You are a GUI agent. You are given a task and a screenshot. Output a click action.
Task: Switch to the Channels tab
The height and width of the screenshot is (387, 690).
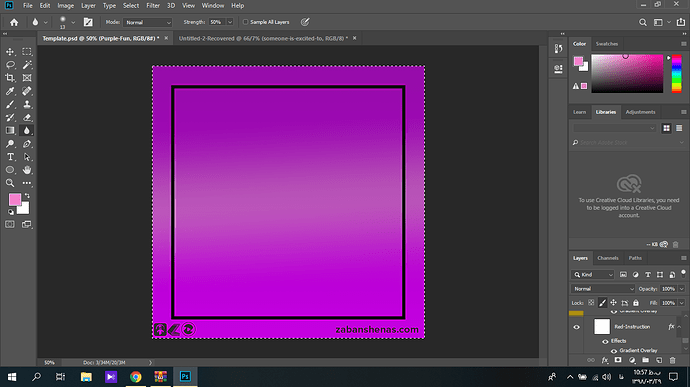608,258
